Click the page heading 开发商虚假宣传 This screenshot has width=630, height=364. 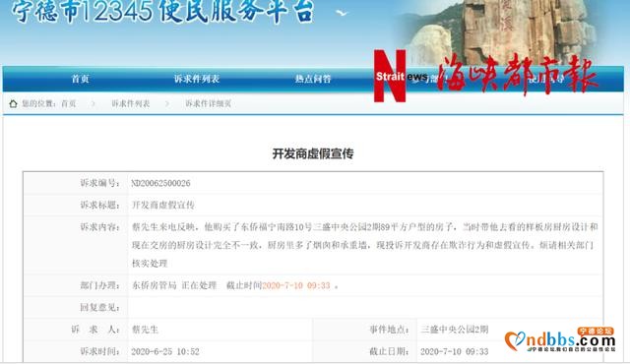pyautogui.click(x=313, y=153)
